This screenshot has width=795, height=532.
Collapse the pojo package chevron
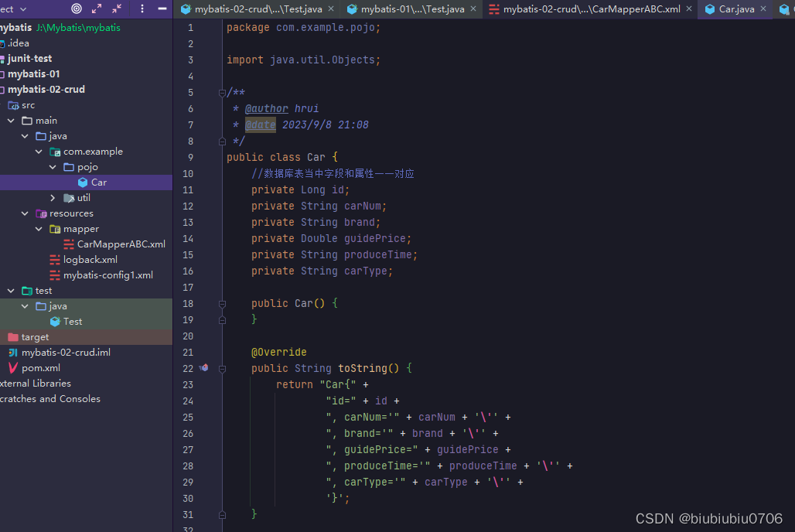(53, 167)
